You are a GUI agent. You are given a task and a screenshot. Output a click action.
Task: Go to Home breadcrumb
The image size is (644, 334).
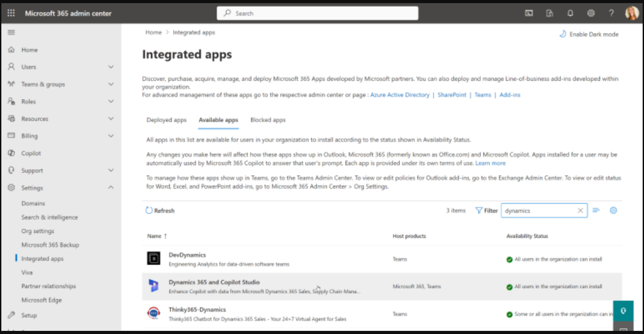pyautogui.click(x=154, y=33)
